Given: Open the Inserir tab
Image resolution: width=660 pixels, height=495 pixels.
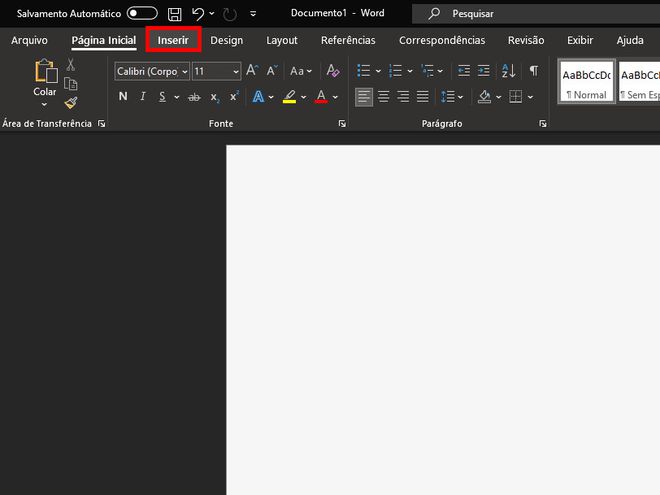Looking at the screenshot, I should click(x=173, y=40).
